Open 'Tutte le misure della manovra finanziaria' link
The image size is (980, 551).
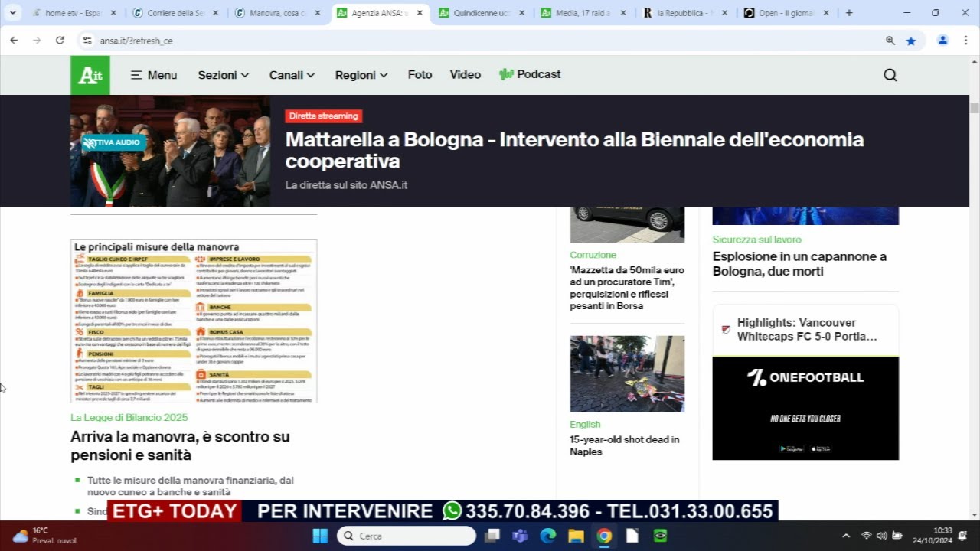point(191,486)
